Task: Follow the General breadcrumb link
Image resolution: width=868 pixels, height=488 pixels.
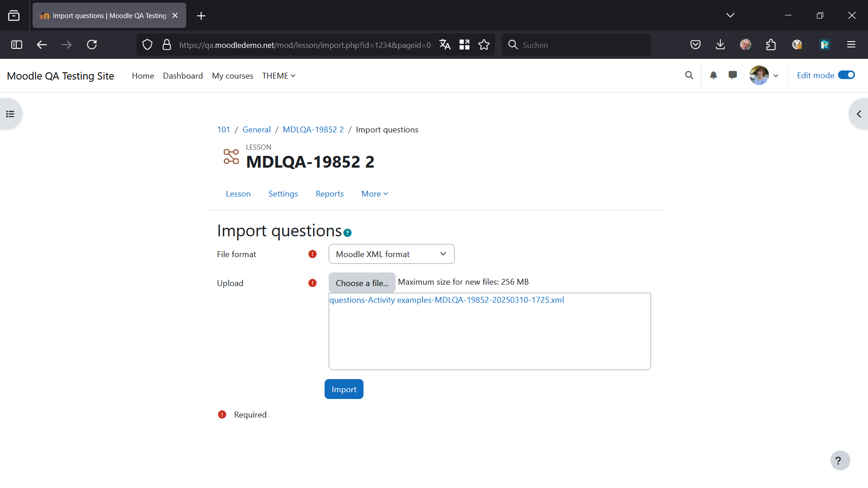Action: pyautogui.click(x=256, y=130)
